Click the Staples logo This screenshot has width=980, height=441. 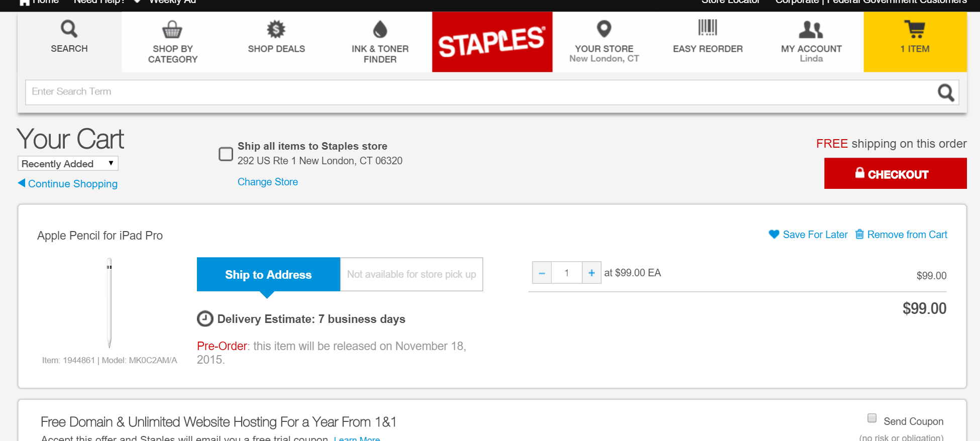tap(492, 42)
